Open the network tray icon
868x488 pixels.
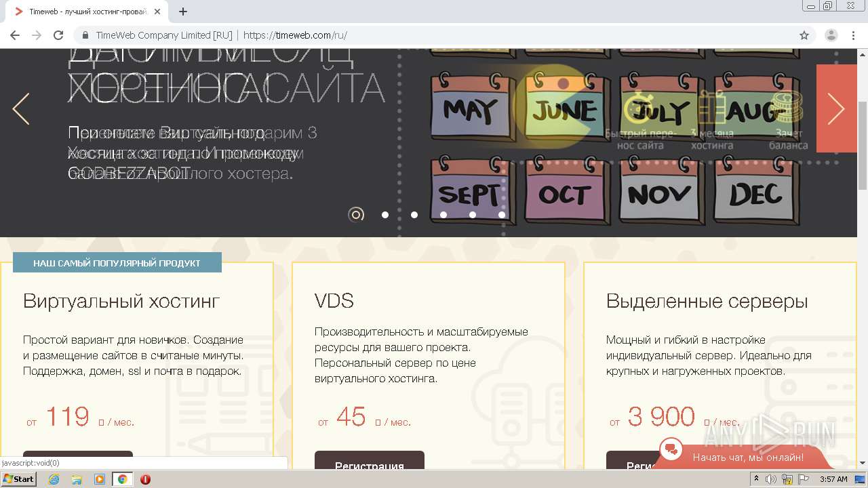click(787, 479)
